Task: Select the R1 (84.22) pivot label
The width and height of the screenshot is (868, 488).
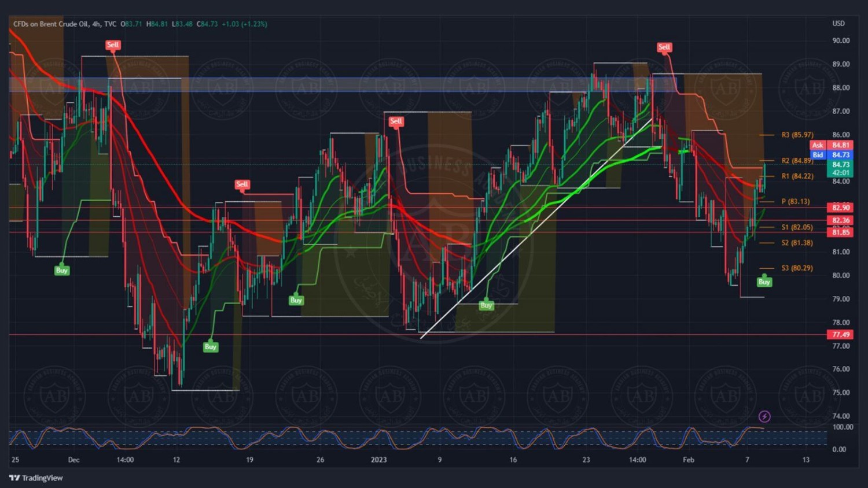Action: tap(797, 176)
